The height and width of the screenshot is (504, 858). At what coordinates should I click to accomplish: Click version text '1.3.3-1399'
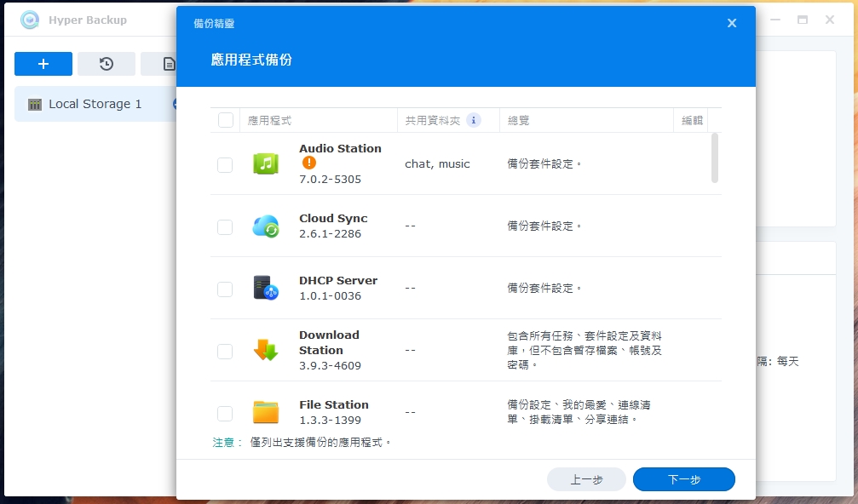pos(330,421)
